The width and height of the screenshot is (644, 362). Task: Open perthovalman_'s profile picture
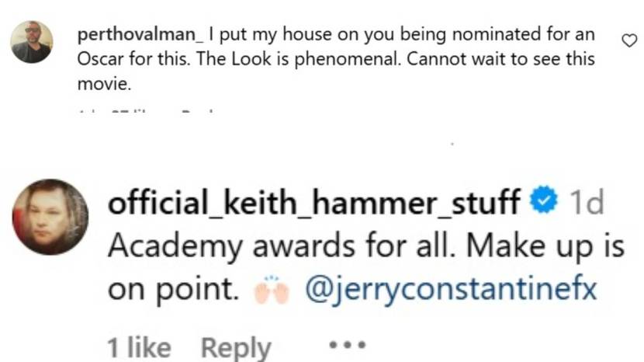pyautogui.click(x=32, y=42)
